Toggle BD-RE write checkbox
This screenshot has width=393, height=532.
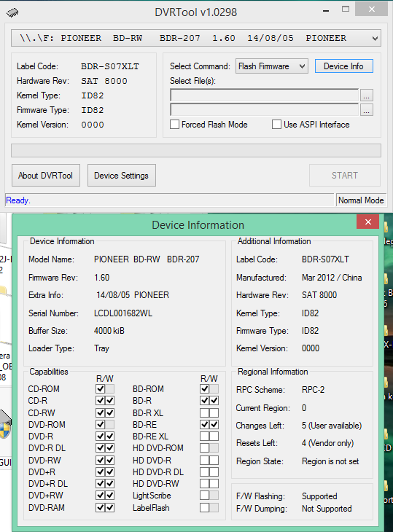214,424
